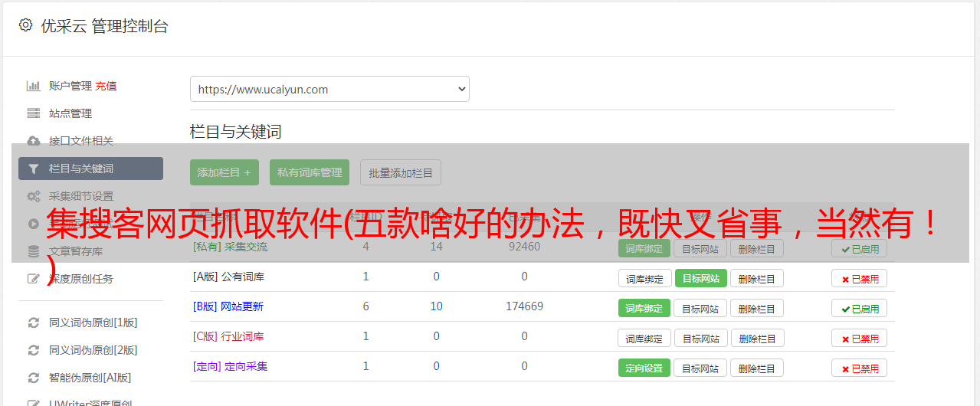Open the site URL dropdown showing https://www.ucaiyun.com
Viewport: 980px width, 406px height.
coord(329,89)
